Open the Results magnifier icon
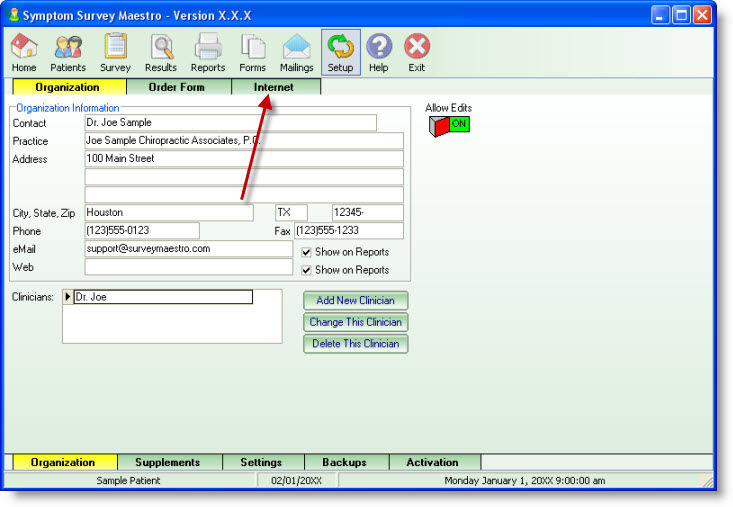Viewport: 733px width, 507px height. (x=160, y=52)
